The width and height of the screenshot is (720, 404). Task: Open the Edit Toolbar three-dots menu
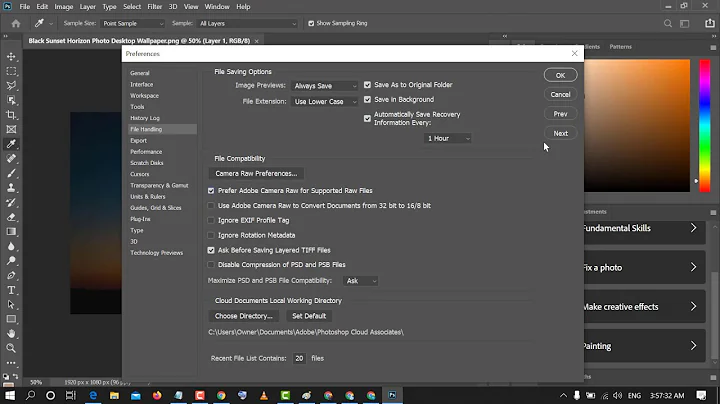coord(11,363)
